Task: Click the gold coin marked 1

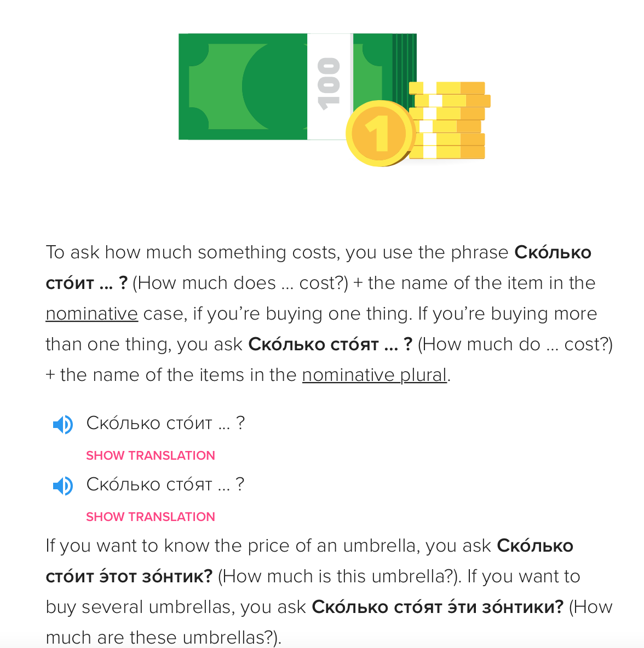Action: [378, 133]
